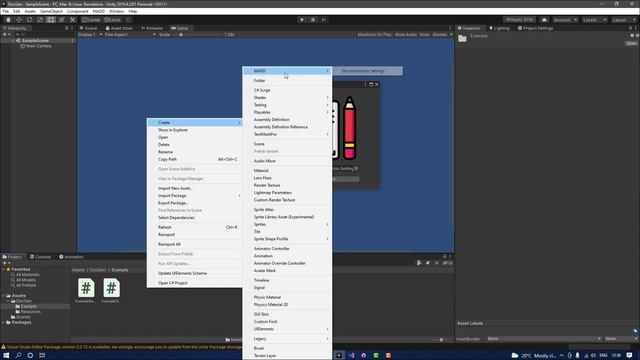Adjust the Project icon size slider
Screen dimensions: 640x360
[440, 340]
